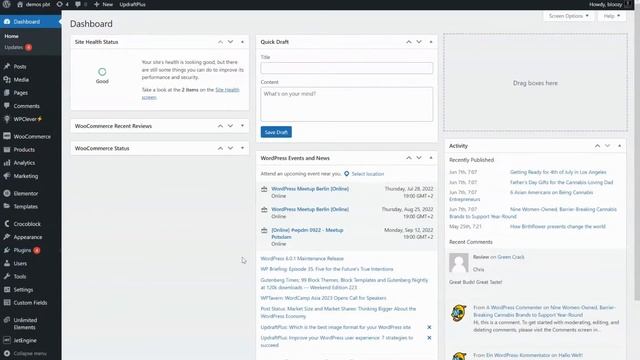Open Templates folder icon in sidebar

pyautogui.click(x=7, y=206)
